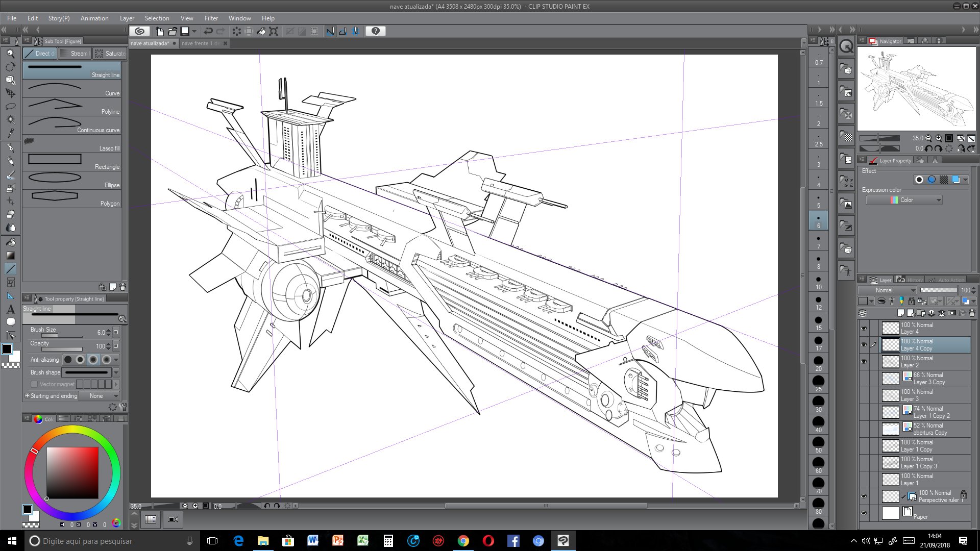Viewport: 980px width, 551px height.
Task: Select the Text tool
Action: [x=10, y=309]
